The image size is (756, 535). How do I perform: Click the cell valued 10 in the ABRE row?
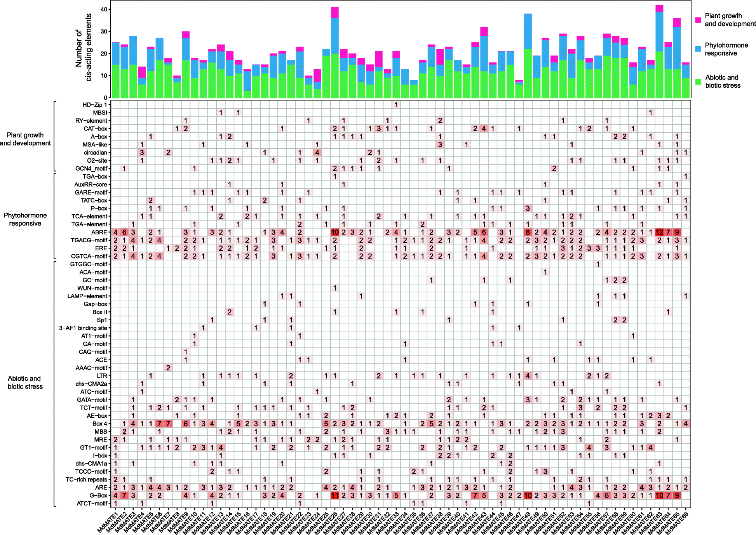point(335,232)
